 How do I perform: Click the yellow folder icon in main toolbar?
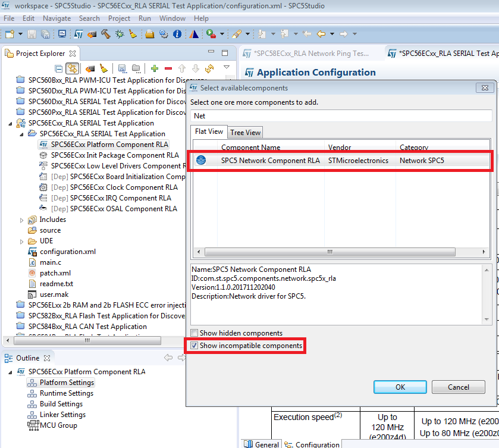point(149,34)
